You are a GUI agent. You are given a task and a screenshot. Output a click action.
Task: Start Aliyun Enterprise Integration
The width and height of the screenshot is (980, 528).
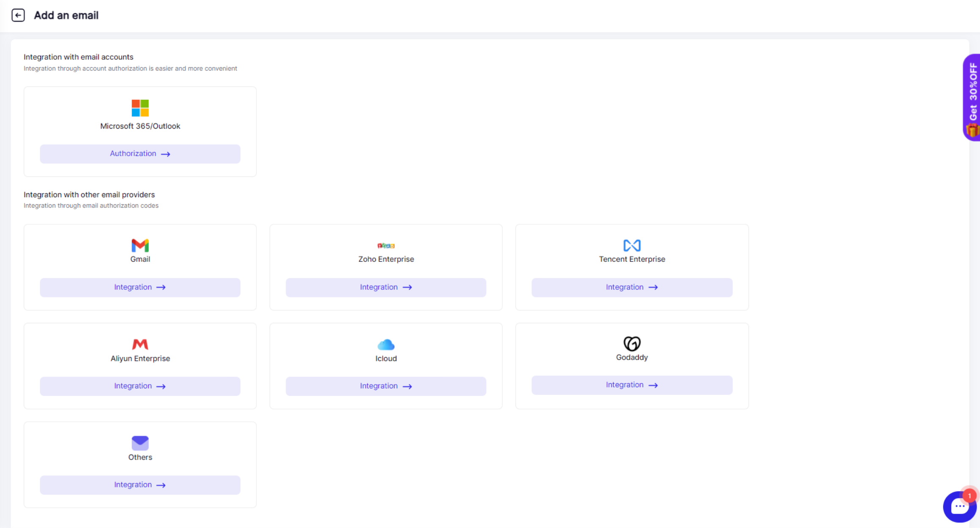coord(140,386)
